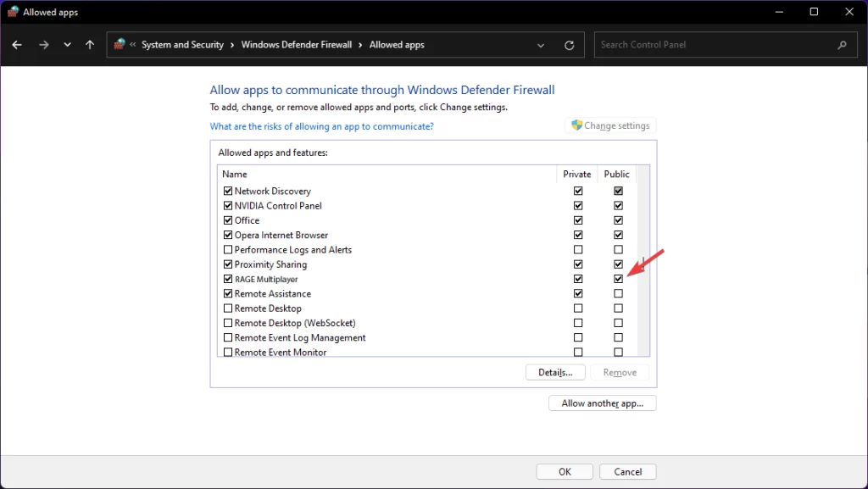Screen dimensions: 868x489
Task: Click the back navigation arrow
Action: click(x=17, y=44)
